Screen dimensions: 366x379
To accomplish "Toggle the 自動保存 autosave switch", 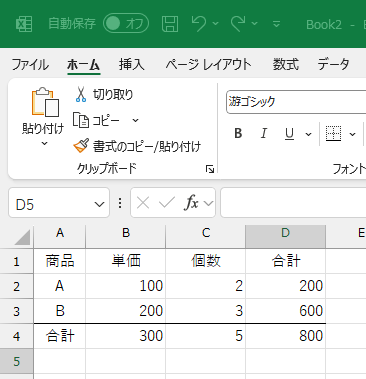I will [126, 23].
